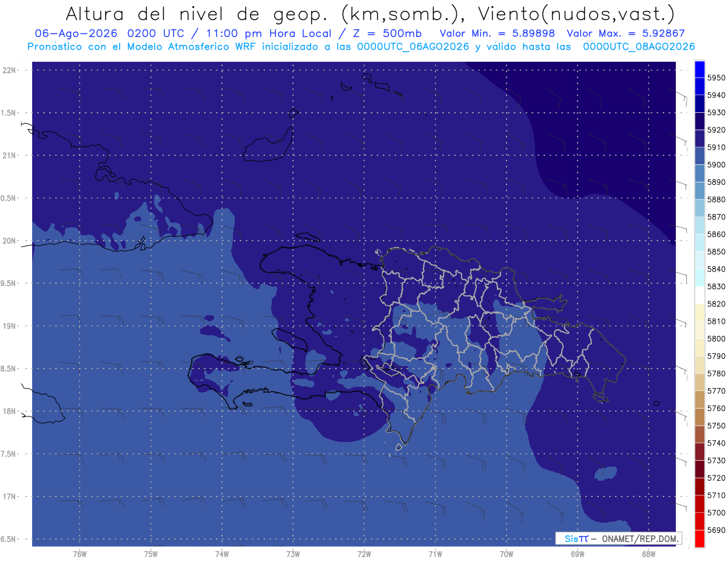Click the '11:00 pm Hora Local' text

268,33
